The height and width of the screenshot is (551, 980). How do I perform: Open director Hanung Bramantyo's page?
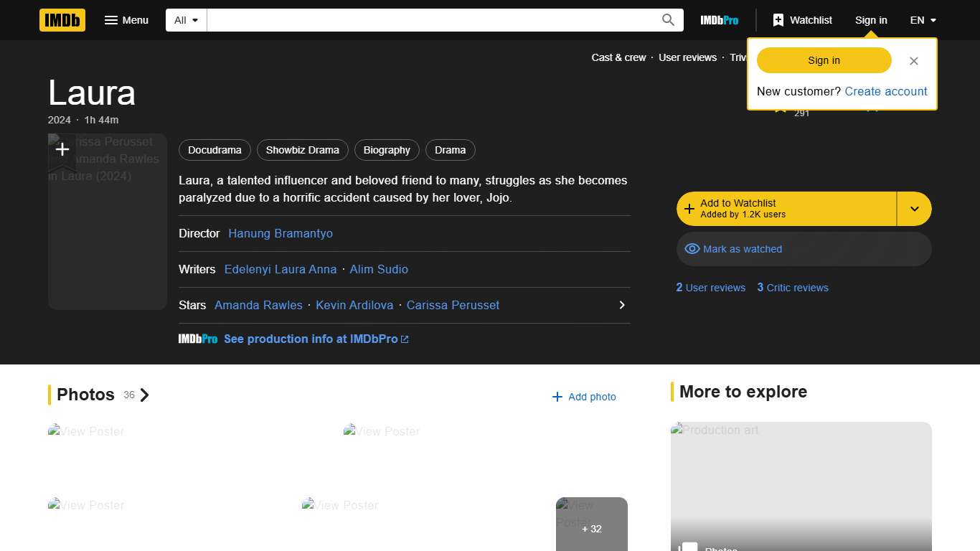coord(280,233)
